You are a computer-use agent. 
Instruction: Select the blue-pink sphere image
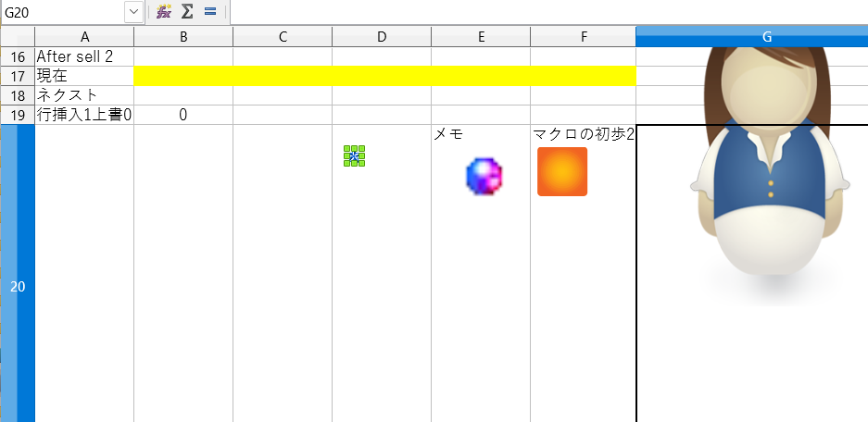point(484,176)
